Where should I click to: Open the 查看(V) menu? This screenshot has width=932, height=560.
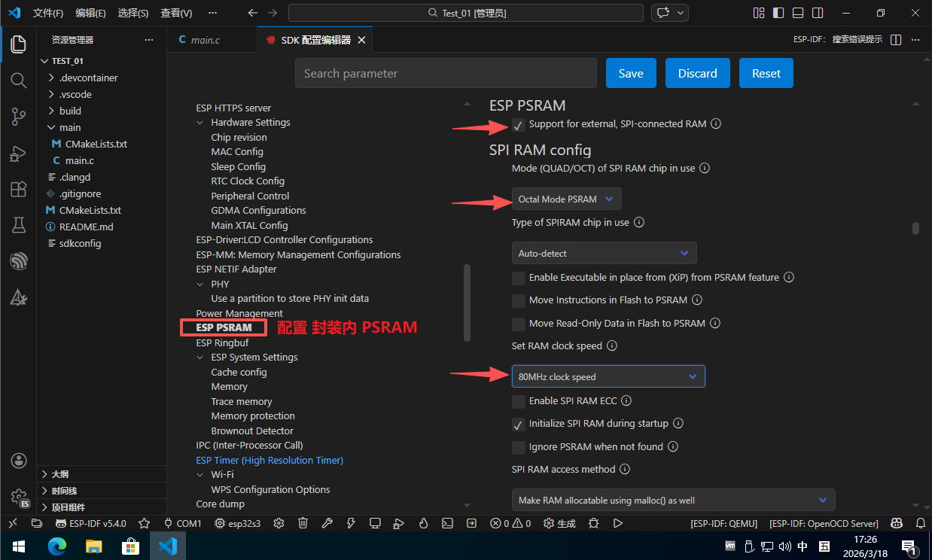[x=176, y=13]
